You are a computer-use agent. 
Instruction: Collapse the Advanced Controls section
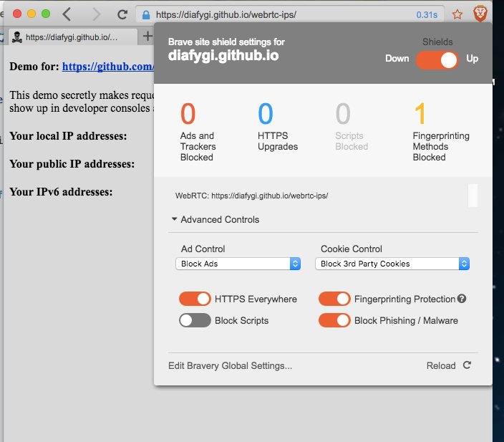point(215,219)
